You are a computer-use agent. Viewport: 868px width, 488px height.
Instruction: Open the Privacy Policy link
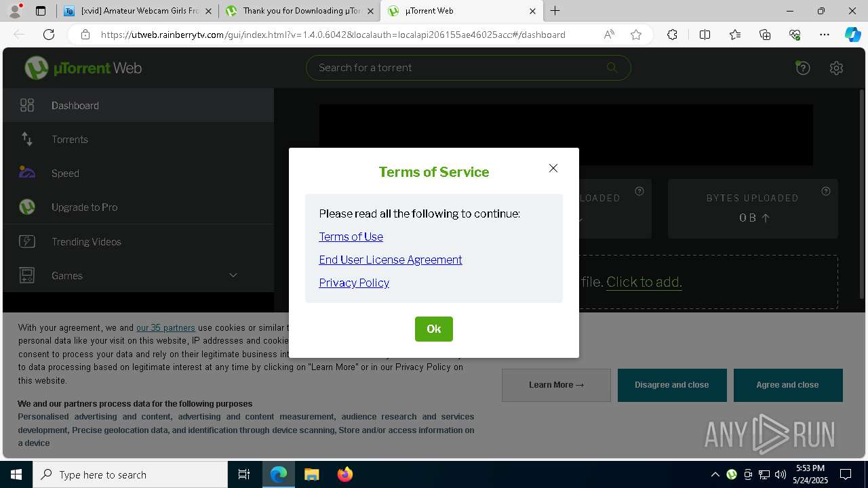coord(354,283)
